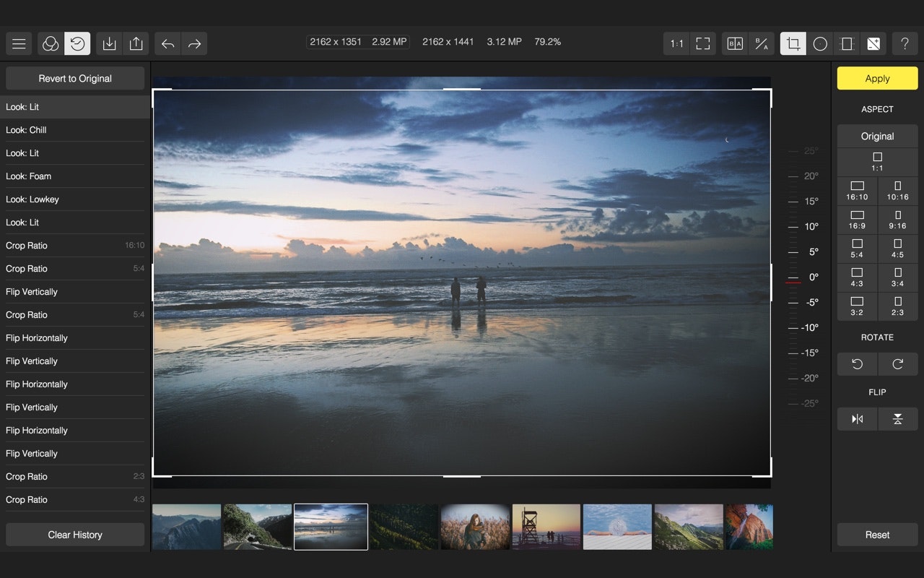Image resolution: width=924 pixels, height=578 pixels.
Task: Click the Clear History button
Action: 75,535
